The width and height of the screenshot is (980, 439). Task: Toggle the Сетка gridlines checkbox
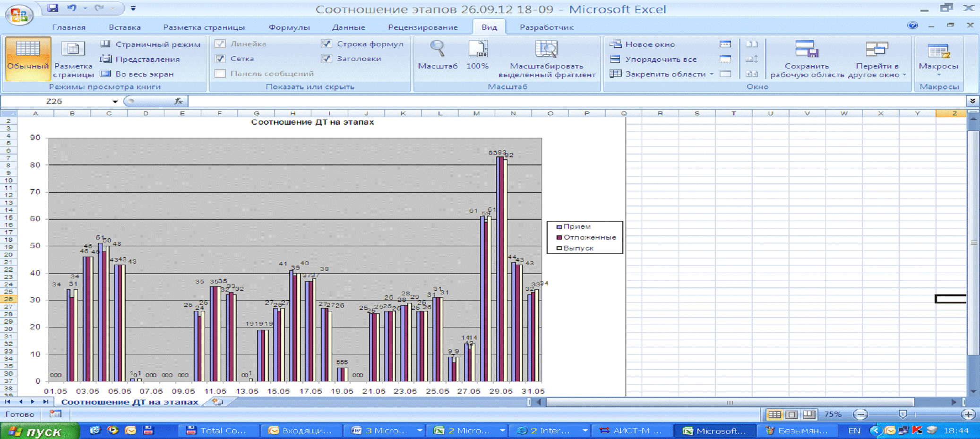[220, 59]
